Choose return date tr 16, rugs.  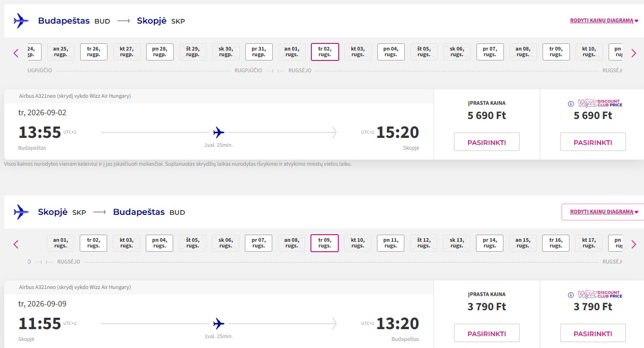pos(556,243)
